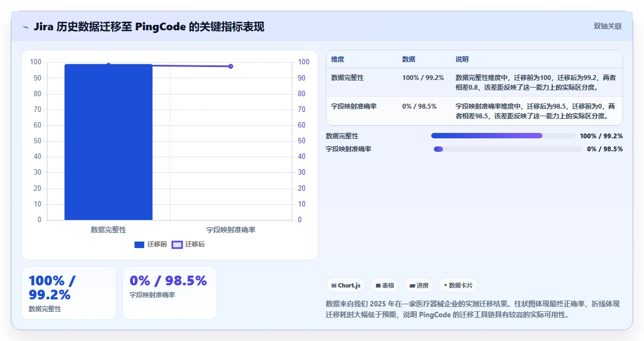Screen dimensions: 644x341
Task: Click the 100% / 99.2% table cell
Action: tap(423, 78)
